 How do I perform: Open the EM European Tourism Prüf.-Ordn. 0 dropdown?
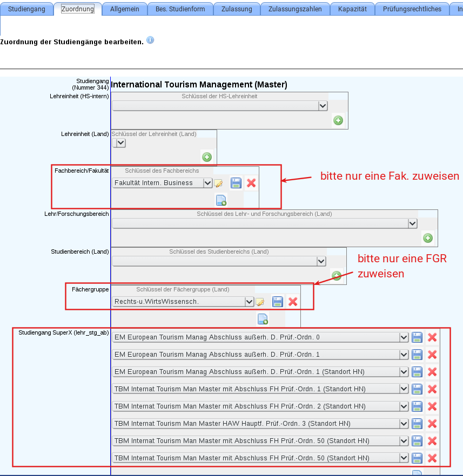260,337
